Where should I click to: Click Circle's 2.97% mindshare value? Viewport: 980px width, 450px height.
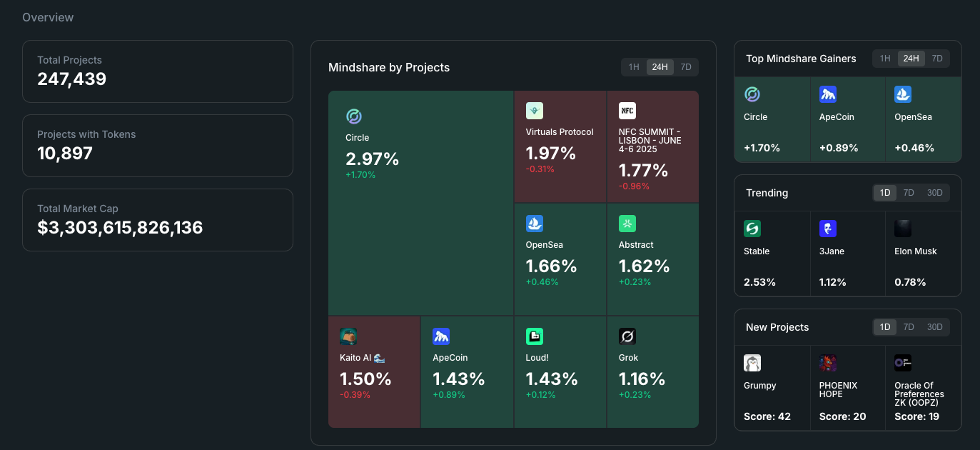[373, 159]
